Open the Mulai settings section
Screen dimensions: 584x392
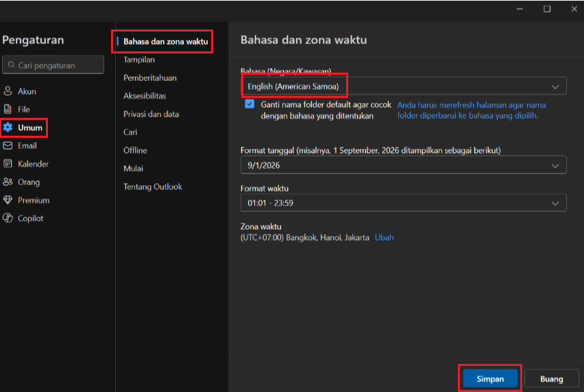tap(134, 169)
